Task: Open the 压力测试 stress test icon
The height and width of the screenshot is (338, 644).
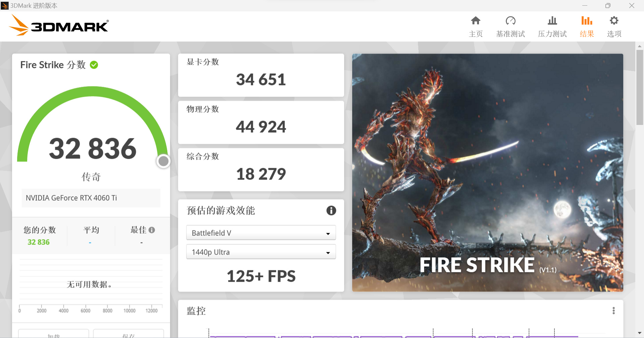Action: click(x=552, y=21)
